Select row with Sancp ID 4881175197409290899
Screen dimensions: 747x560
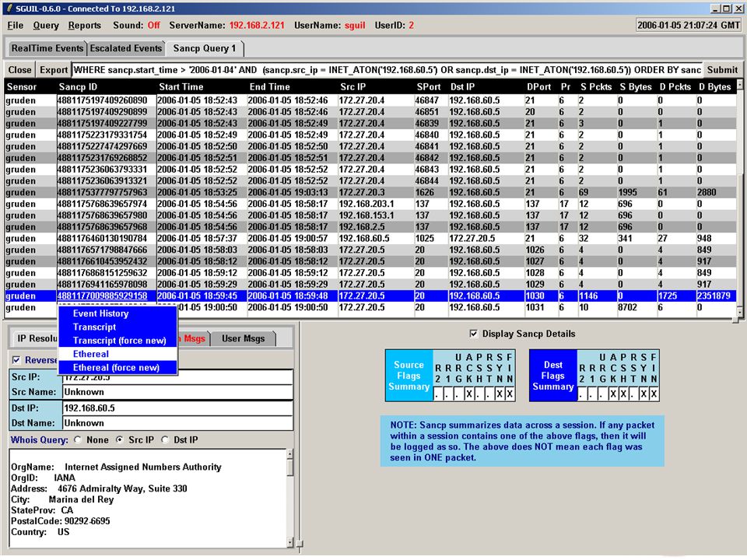(x=370, y=112)
